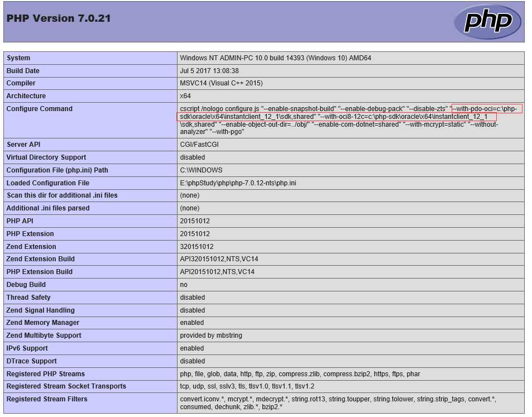Select the 'Thread Safety' label cell
This screenshot has height=417, width=532.
click(90, 298)
